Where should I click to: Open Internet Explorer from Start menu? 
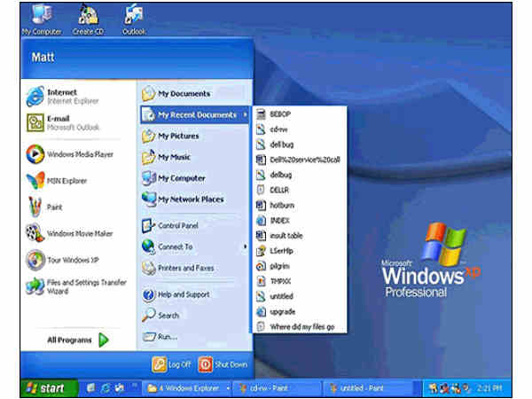tap(60, 96)
